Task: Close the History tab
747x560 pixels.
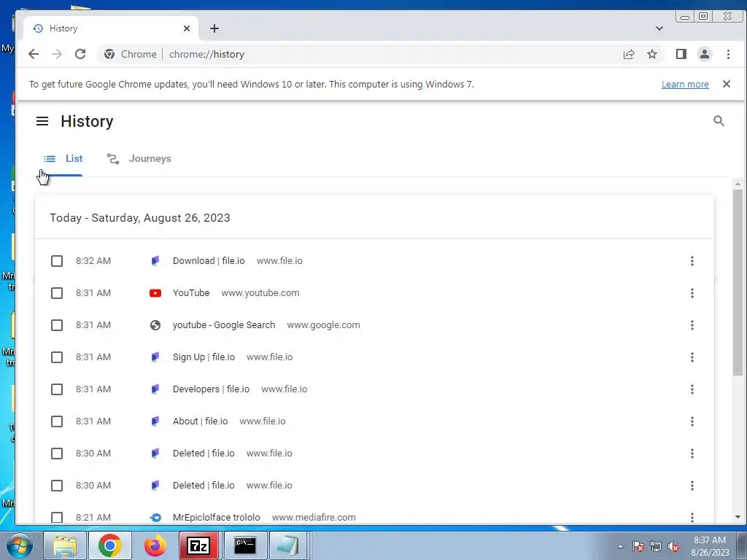Action: 187,28
